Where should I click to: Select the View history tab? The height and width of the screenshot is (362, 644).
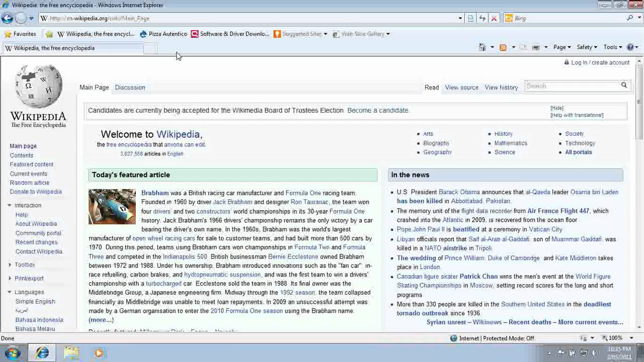tap(501, 87)
